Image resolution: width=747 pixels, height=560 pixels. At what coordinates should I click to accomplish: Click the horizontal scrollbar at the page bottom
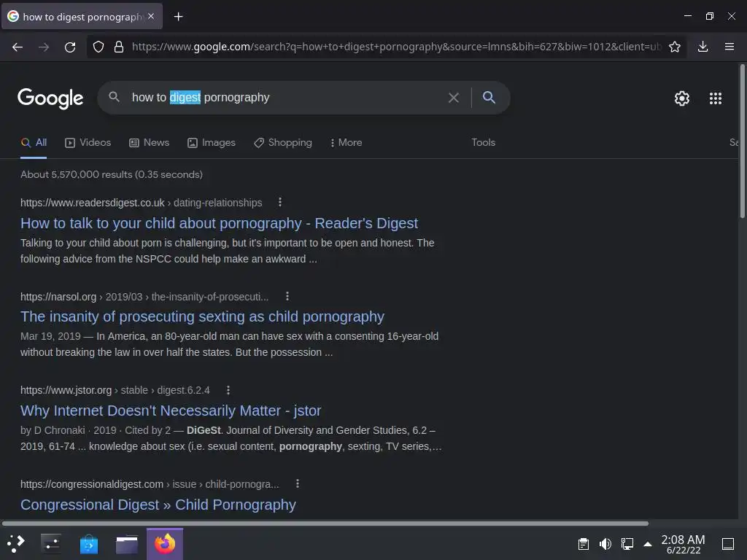(x=325, y=524)
